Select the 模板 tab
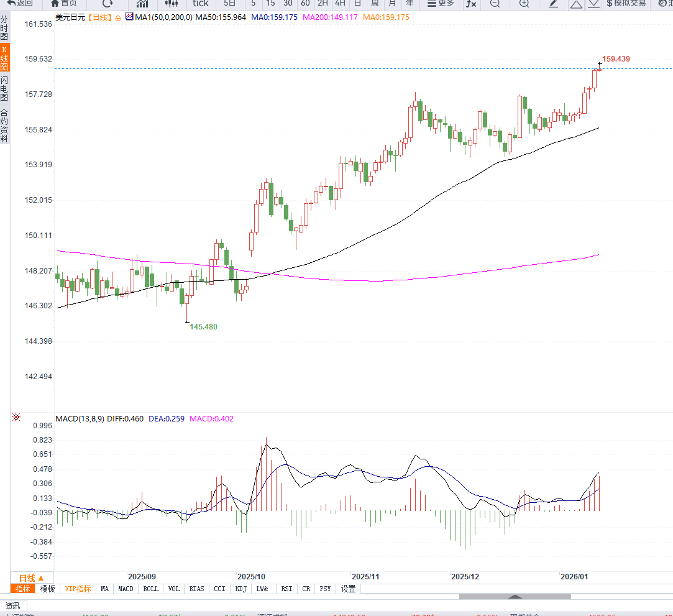Image resolution: width=673 pixels, height=616 pixels. 48,589
